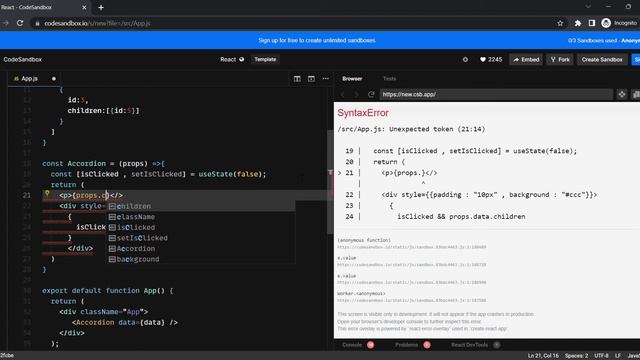Choose Accordion from autocomplete list

tap(200, 249)
